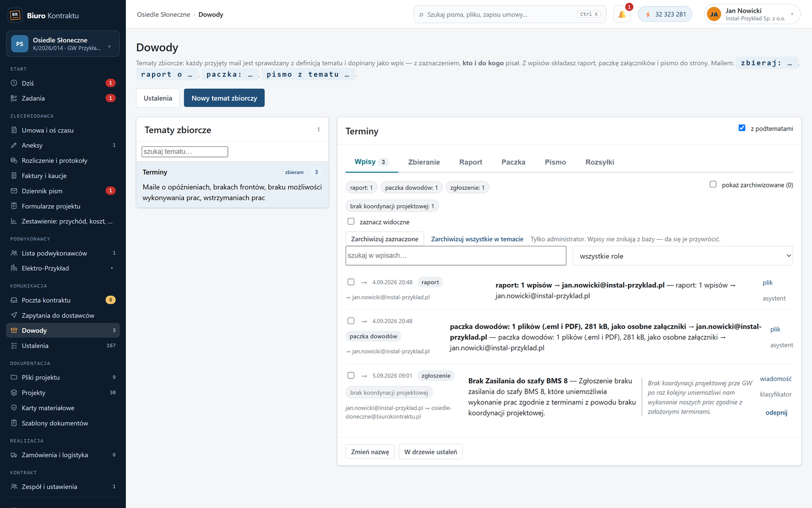
Task: Open Dziś clock icon in sidebar
Action: point(14,83)
